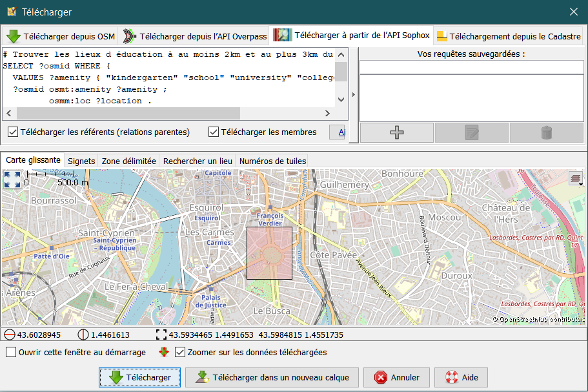Image resolution: width=588 pixels, height=392 pixels.
Task: Click the Saint-Cyprien neighborhood label on map
Action: [x=106, y=233]
